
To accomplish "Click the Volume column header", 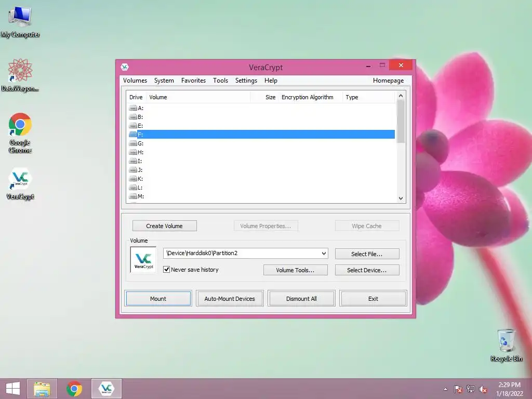I will pos(198,97).
